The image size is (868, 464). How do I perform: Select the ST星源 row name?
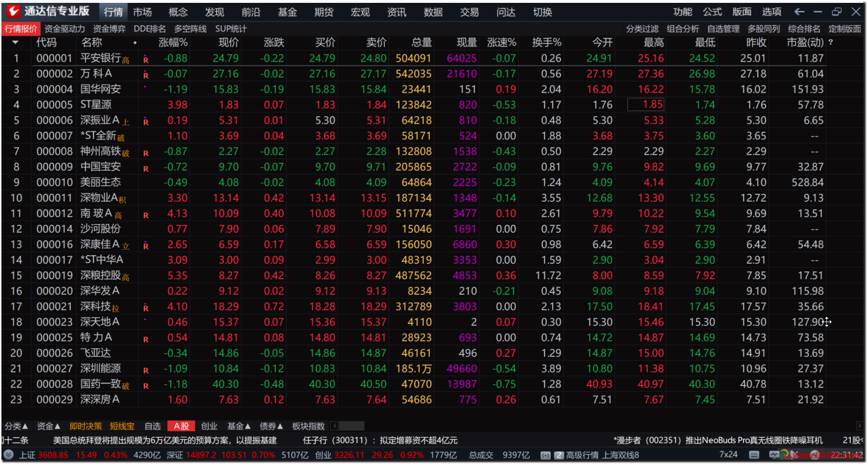coord(96,105)
